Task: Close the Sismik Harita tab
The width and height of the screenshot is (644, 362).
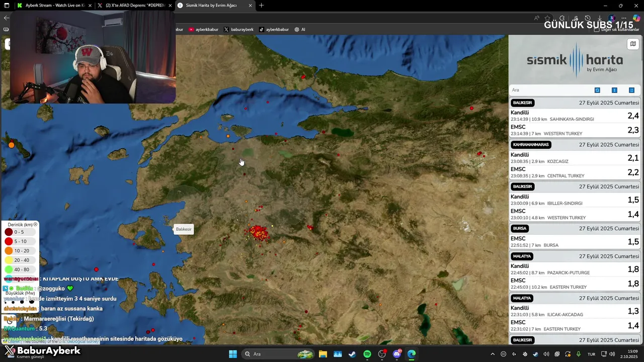Action: coord(251,6)
